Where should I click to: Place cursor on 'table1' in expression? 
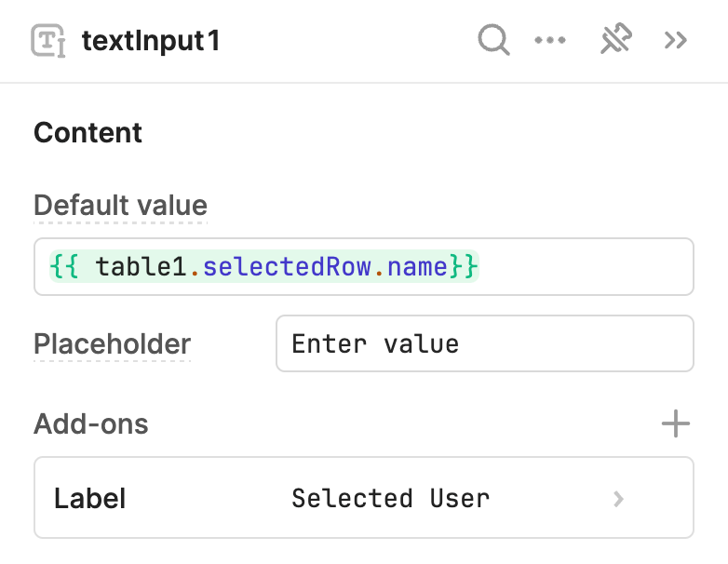click(141, 267)
